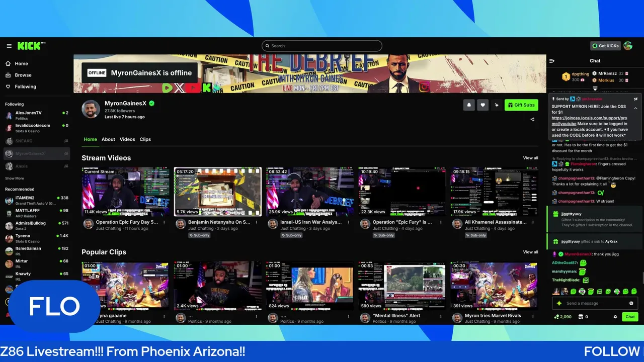This screenshot has height=362, width=644.
Task: Collapse the pinned message chevron
Action: coord(635,108)
